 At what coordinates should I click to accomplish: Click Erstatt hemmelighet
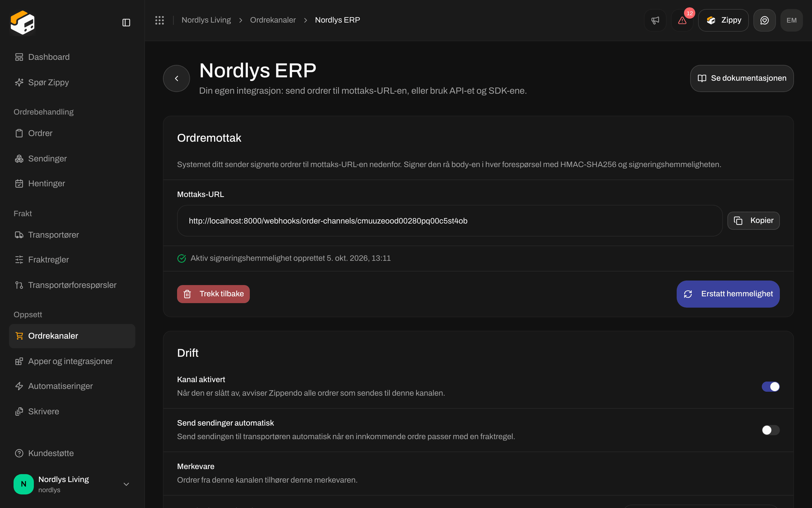point(728,294)
